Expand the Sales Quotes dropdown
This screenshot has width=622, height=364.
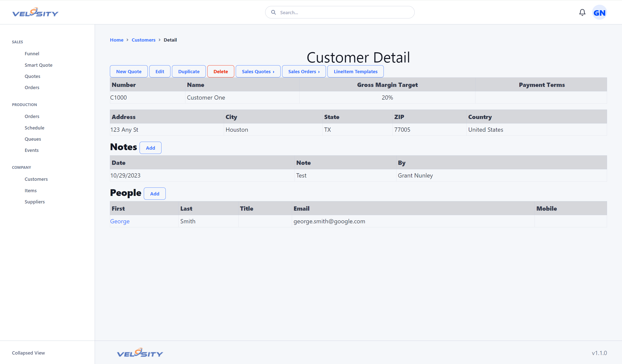[258, 71]
